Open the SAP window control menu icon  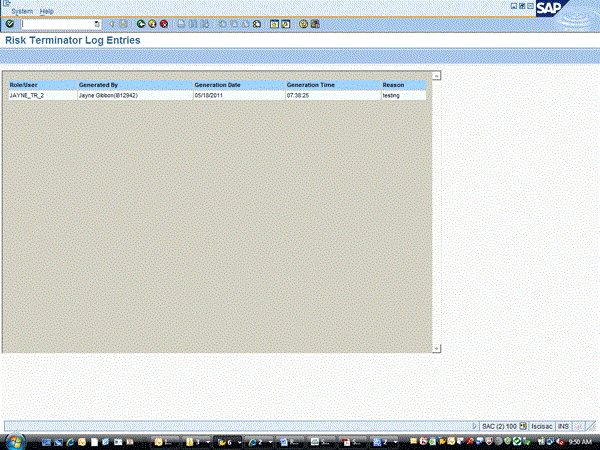pos(6,5)
